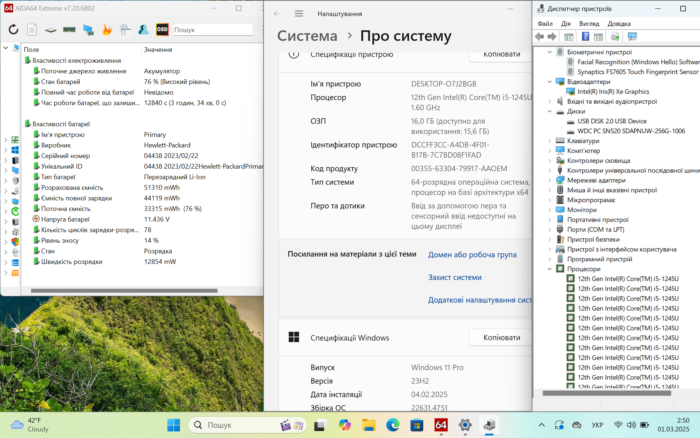700x438 pixels.
Task: Select USB DISK 2.0 USB Device entry
Action: pos(612,121)
